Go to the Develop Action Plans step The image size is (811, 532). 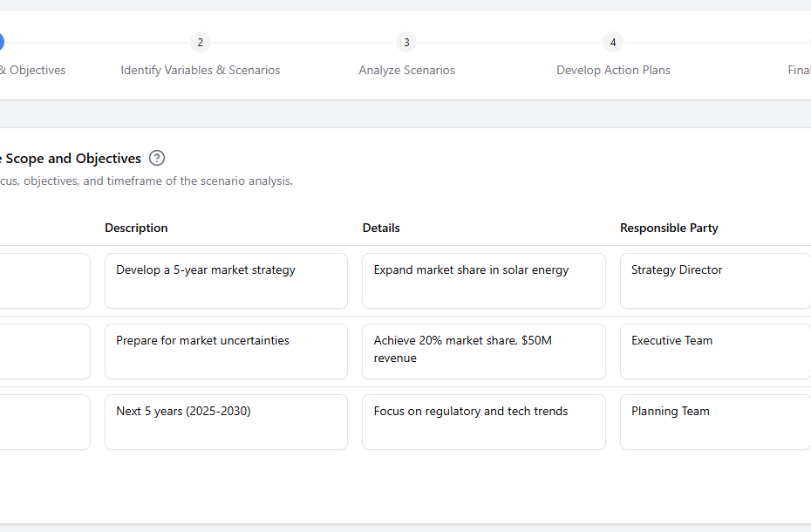[x=613, y=70]
